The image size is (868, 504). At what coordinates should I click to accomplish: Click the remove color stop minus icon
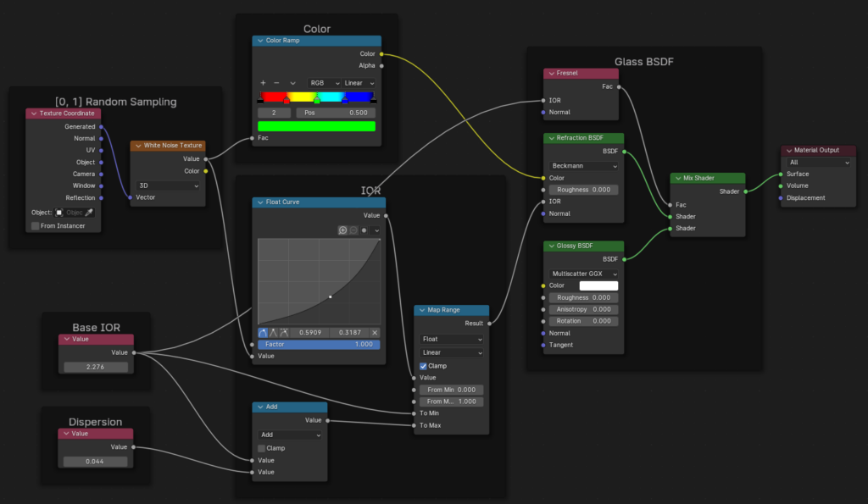click(277, 83)
